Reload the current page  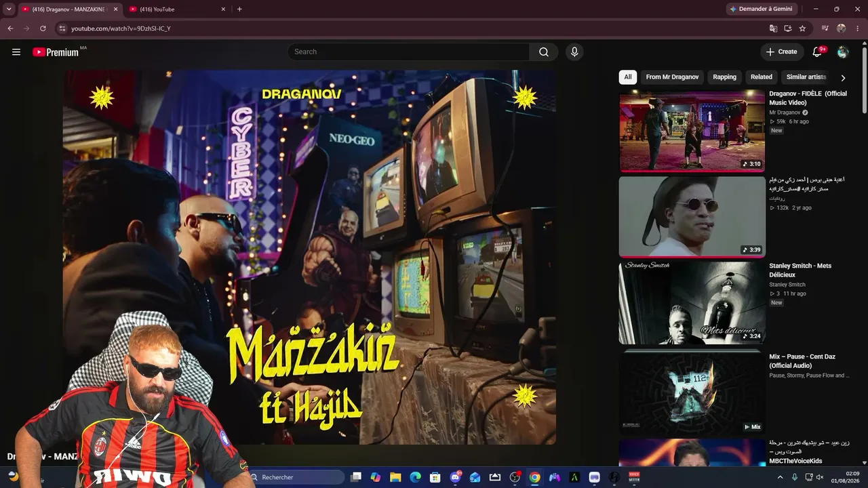(x=43, y=28)
